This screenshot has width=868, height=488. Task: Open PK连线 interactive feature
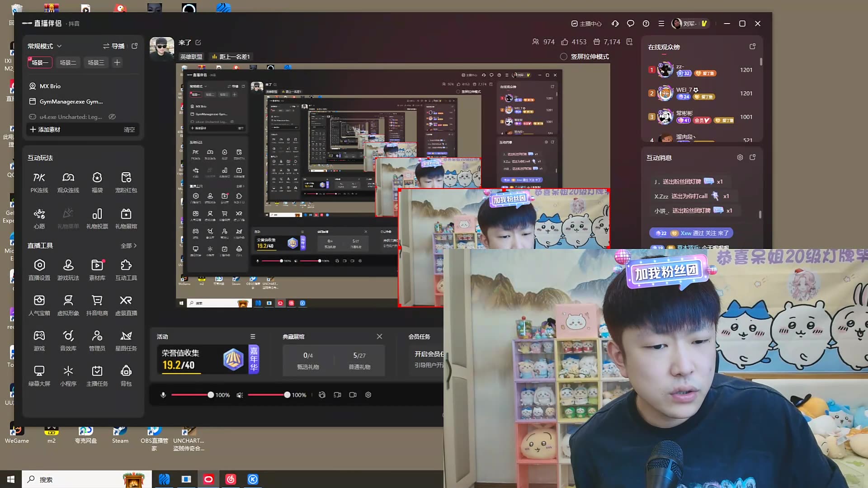39,182
